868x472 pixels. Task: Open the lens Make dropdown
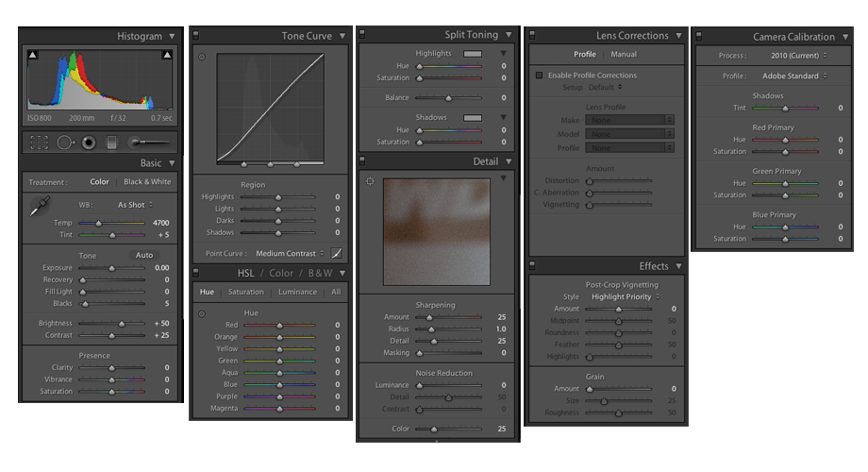629,120
